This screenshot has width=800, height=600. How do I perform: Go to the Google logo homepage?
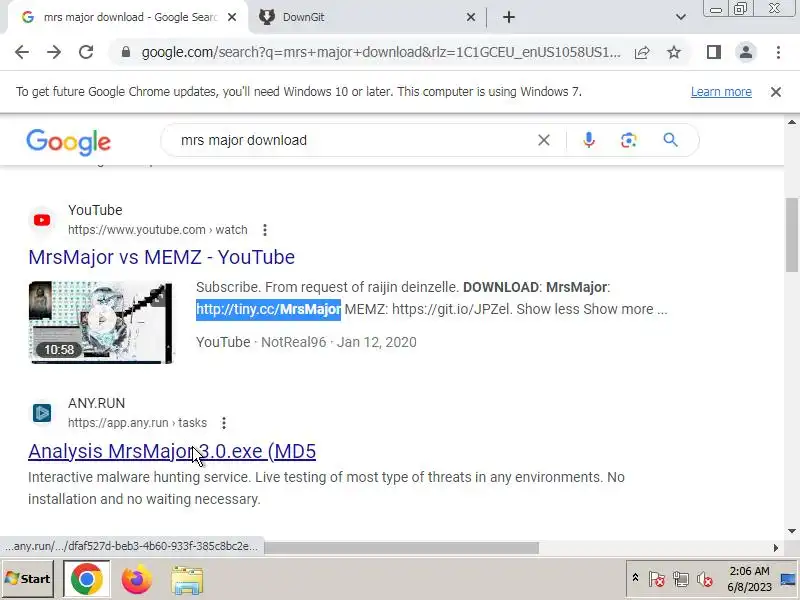pyautogui.click(x=68, y=142)
